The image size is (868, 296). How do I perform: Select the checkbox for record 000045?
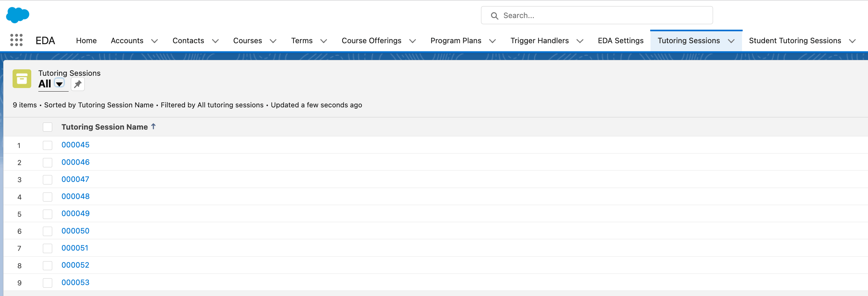pos(47,145)
